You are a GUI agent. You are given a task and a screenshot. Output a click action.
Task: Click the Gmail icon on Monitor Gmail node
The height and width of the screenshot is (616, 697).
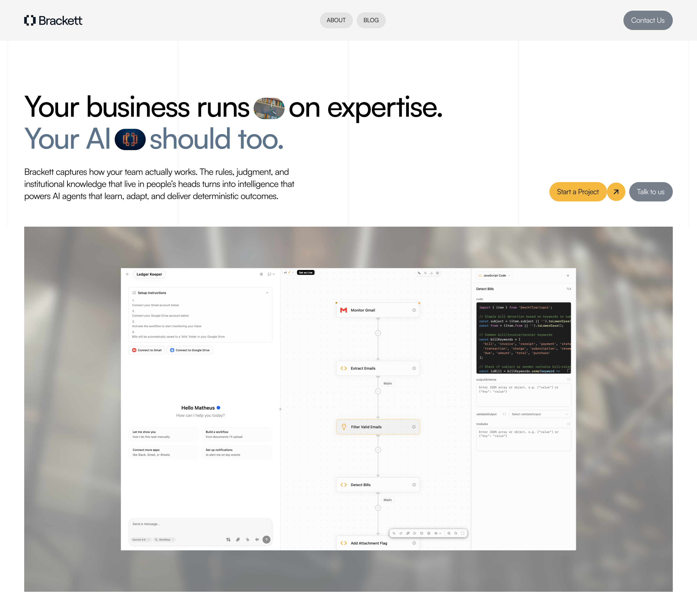(x=343, y=310)
